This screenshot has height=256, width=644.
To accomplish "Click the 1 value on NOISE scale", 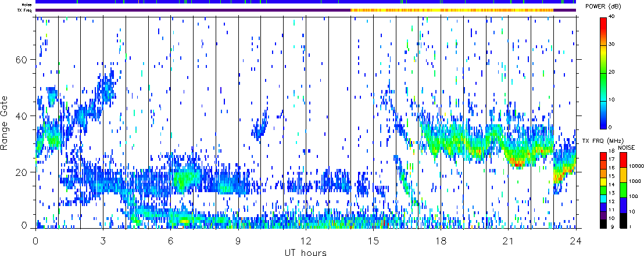I will (631, 227).
